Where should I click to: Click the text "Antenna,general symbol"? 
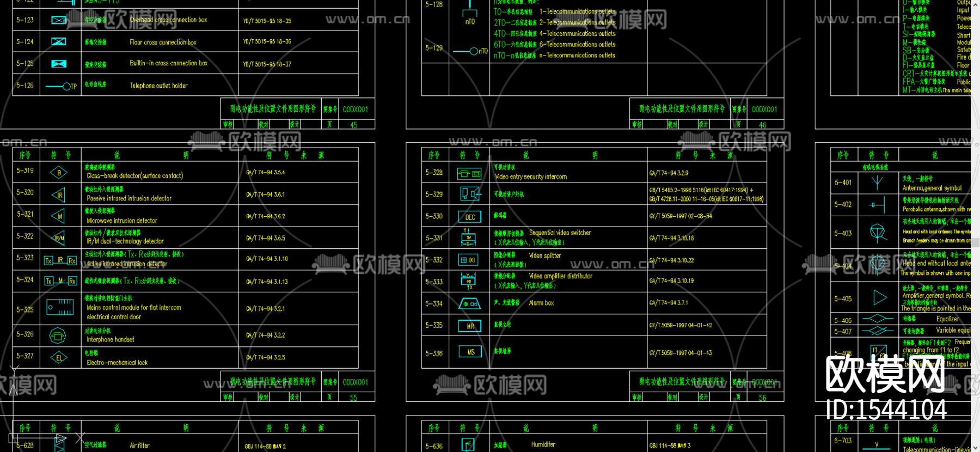coord(932,188)
